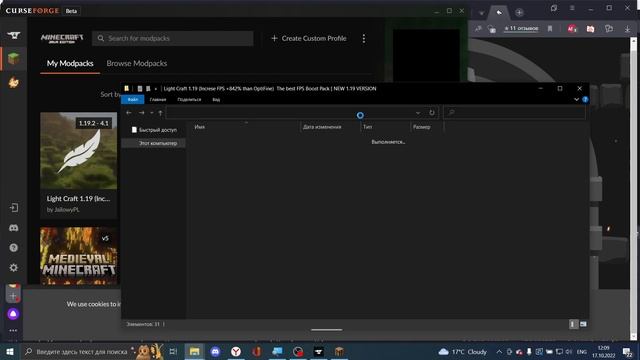Open the Файл ribbon tab in Explorer

133,99
